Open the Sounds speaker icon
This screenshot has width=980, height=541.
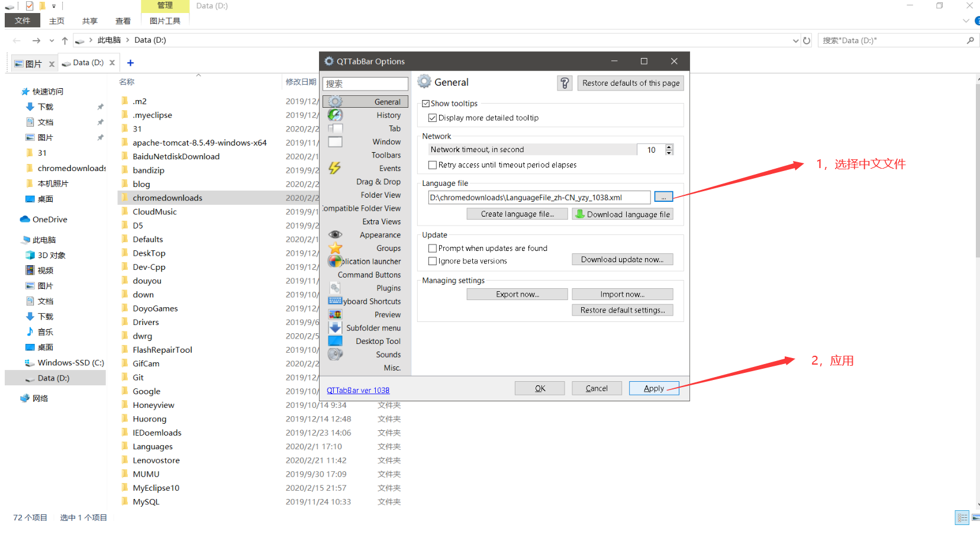point(336,354)
